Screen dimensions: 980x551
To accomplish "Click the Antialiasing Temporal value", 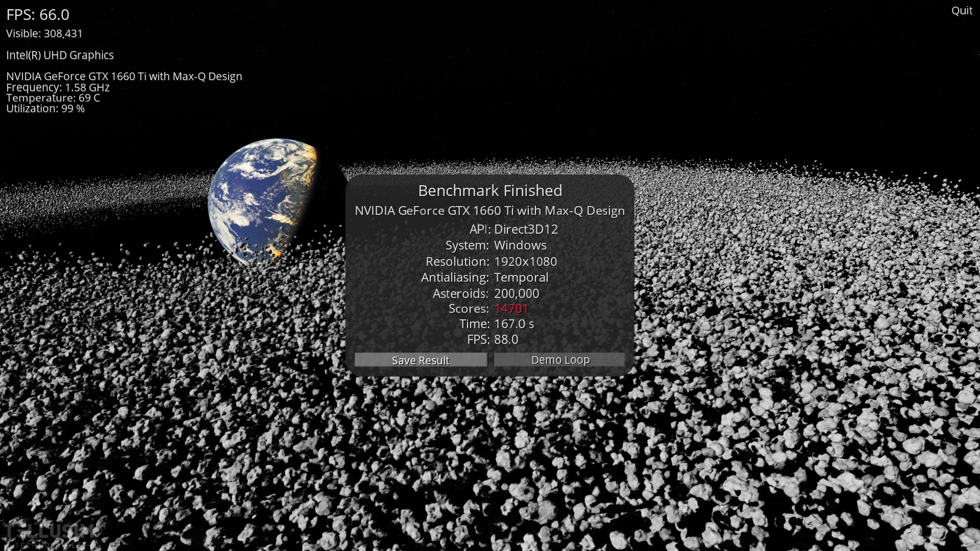I will [x=521, y=277].
